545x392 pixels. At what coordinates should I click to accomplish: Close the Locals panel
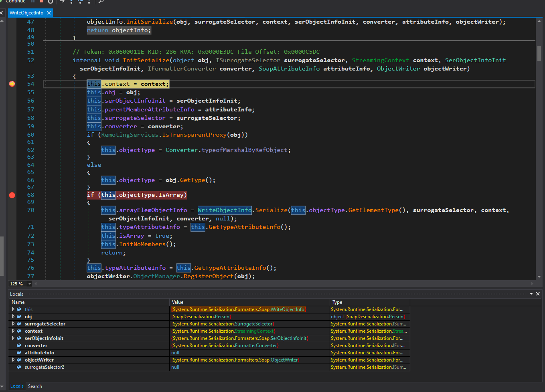coord(538,294)
